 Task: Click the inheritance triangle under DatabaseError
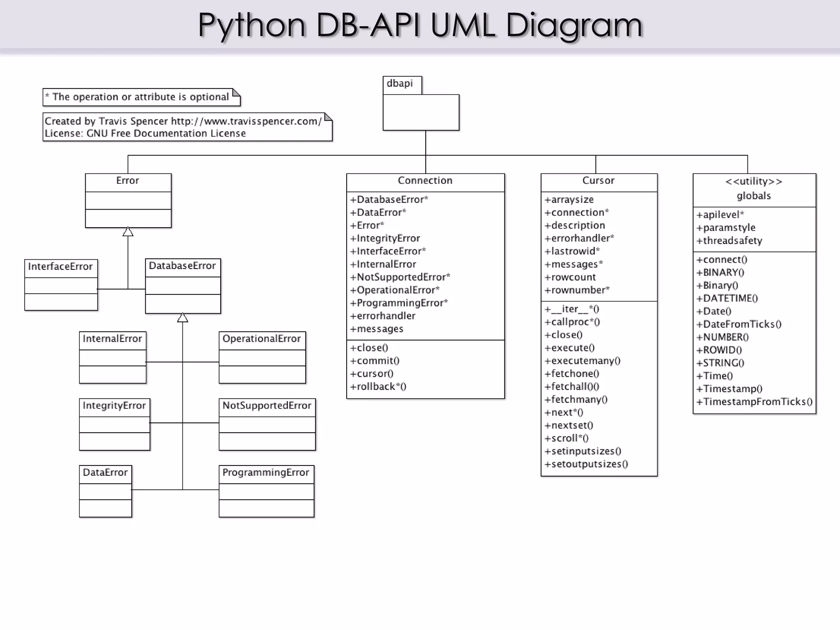[x=183, y=318]
